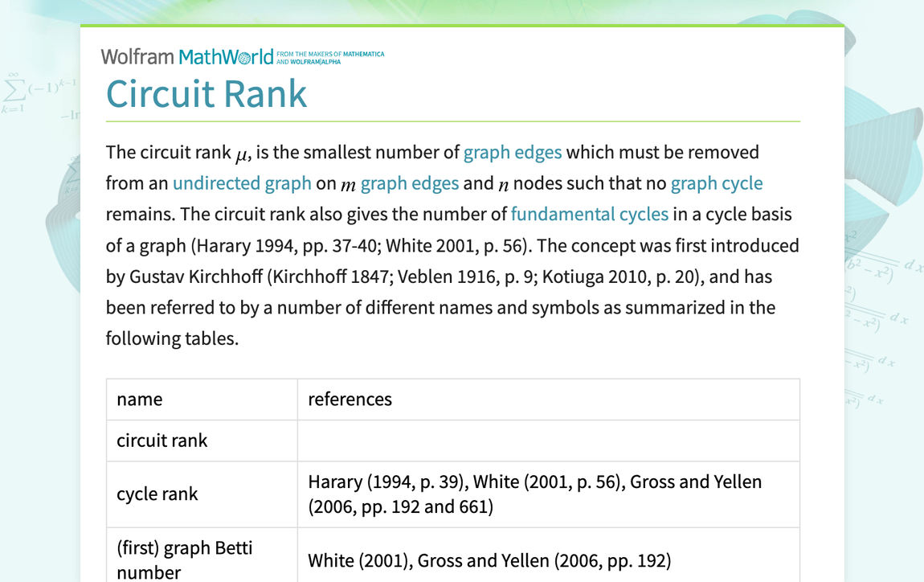Click the Circuit Rank page title
Viewport: 924px width, 582px height.
click(206, 94)
